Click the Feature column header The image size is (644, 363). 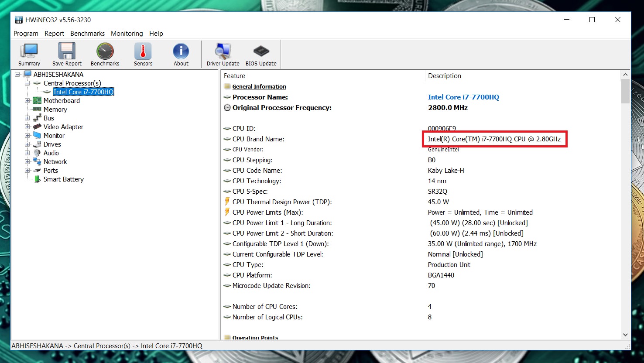(x=323, y=76)
